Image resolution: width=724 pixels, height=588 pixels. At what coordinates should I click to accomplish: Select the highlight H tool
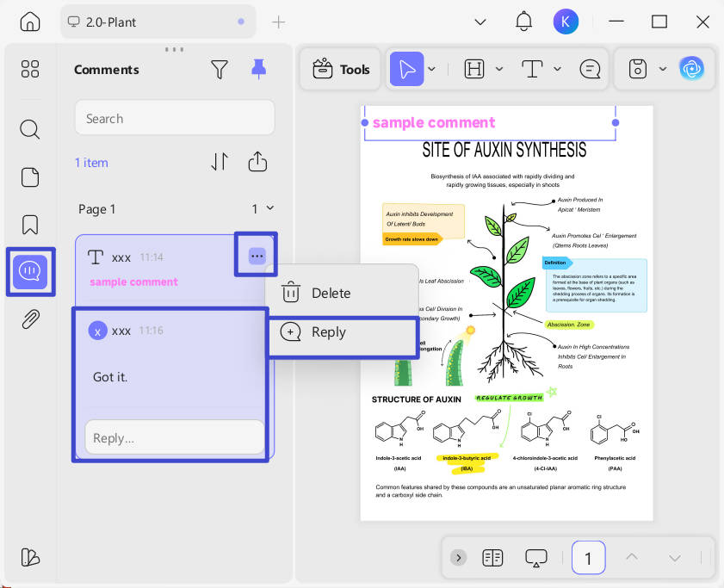pyautogui.click(x=473, y=69)
